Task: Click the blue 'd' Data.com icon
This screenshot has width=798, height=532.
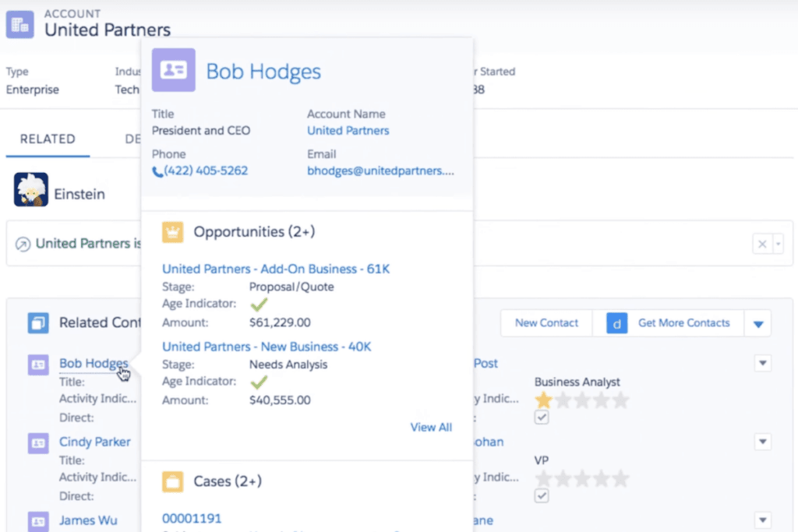Action: 617,323
